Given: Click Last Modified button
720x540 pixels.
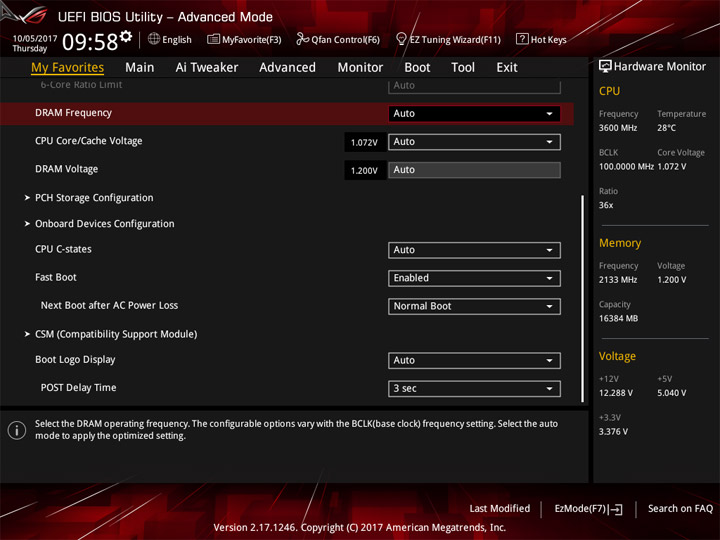Looking at the screenshot, I should click(500, 509).
